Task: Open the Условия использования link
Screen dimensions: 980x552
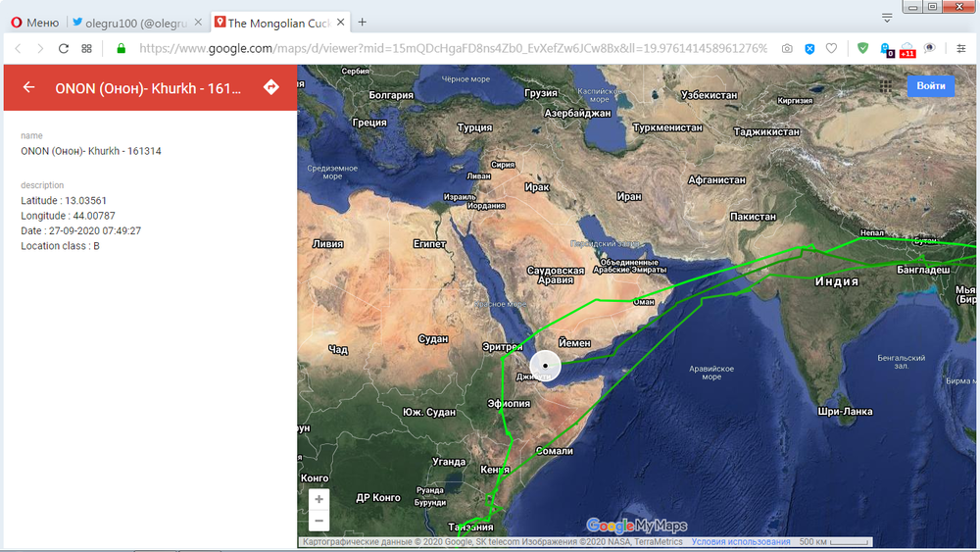Action: [741, 542]
